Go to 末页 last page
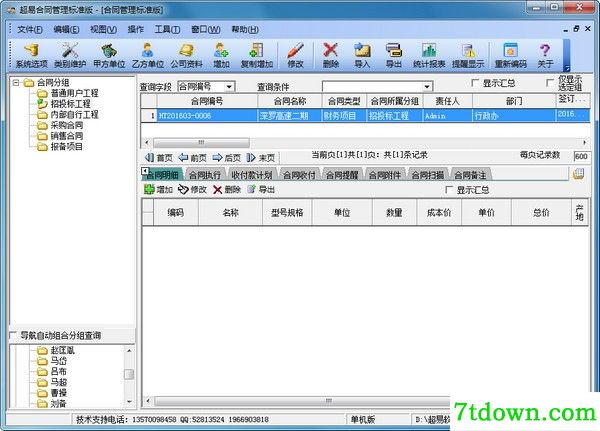600x431 pixels. [x=261, y=157]
